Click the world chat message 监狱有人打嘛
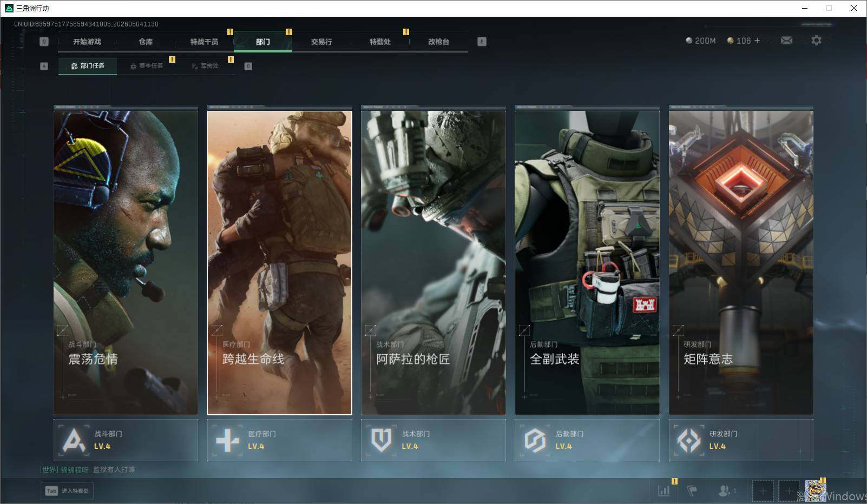Image resolution: width=867 pixels, height=504 pixels. point(114,469)
